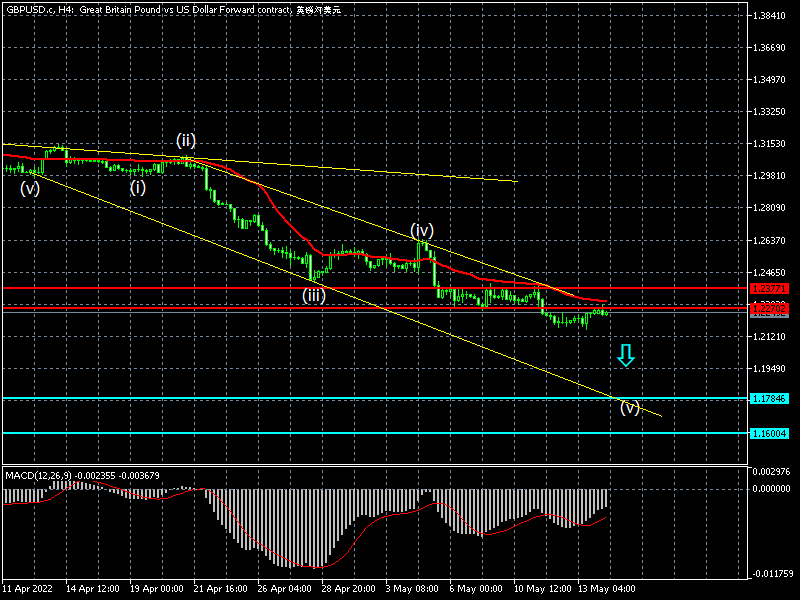Click the 28 Apr 20:00 time label
Image resolution: width=800 pixels, height=600 pixels.
coord(349,587)
